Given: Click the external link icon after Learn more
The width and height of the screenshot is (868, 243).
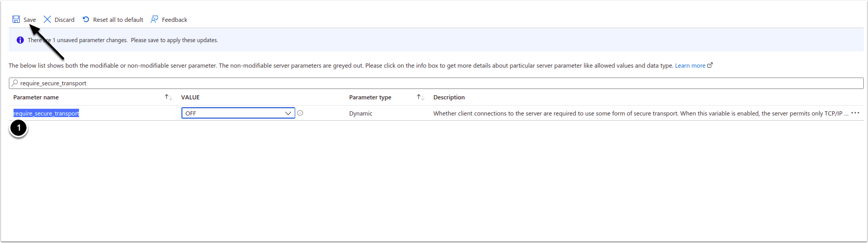Looking at the screenshot, I should tap(710, 66).
